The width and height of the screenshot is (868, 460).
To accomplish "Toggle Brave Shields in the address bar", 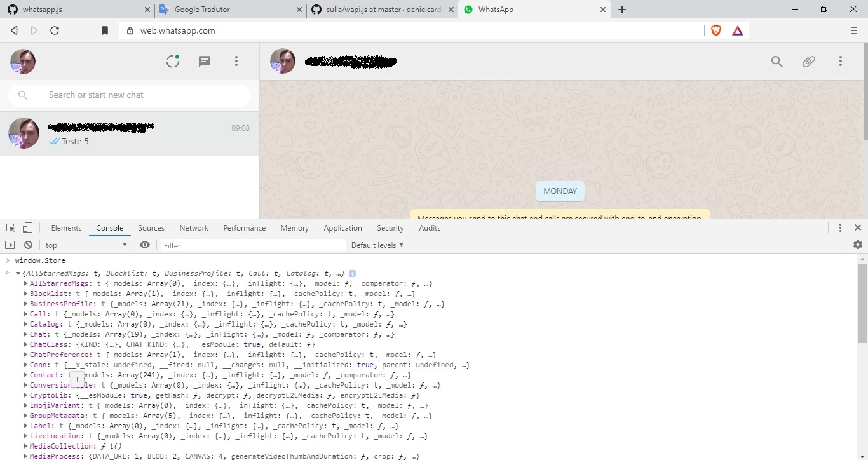I will 715,30.
